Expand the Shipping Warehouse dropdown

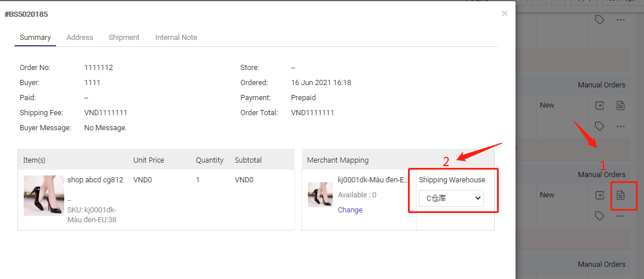(x=451, y=198)
